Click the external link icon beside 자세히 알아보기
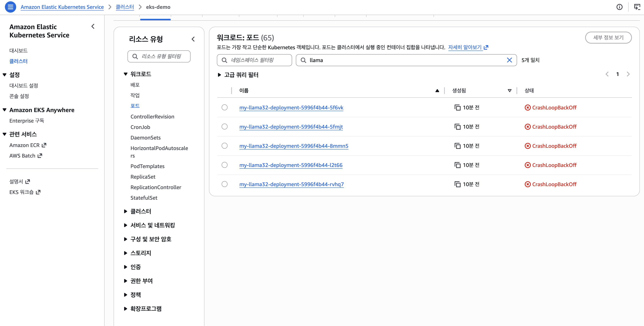The image size is (644, 326). click(x=486, y=47)
